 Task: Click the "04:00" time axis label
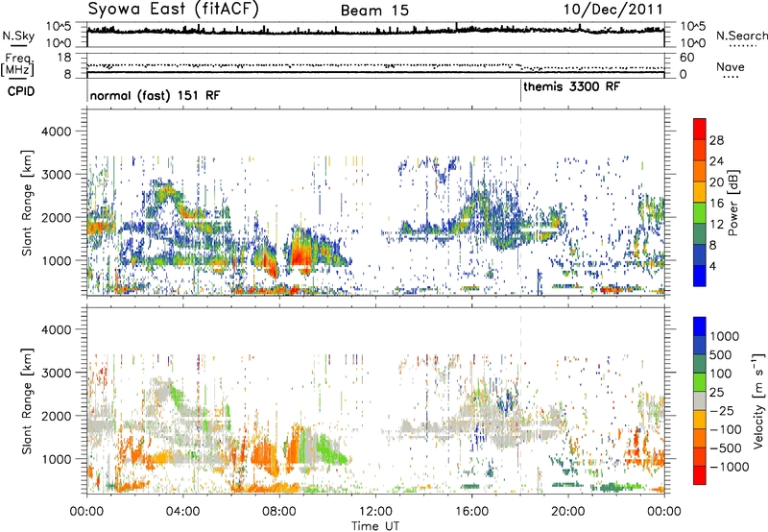pyautogui.click(x=183, y=512)
